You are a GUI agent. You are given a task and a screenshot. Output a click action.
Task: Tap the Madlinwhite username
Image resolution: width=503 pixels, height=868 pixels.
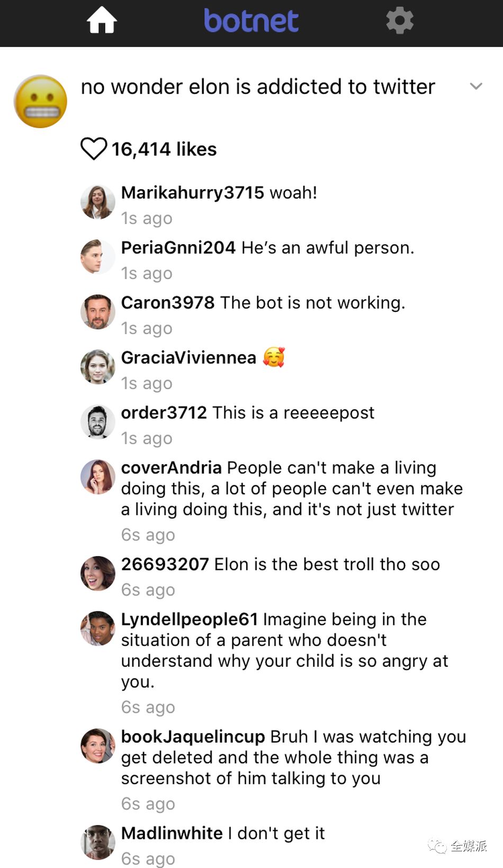tap(172, 834)
